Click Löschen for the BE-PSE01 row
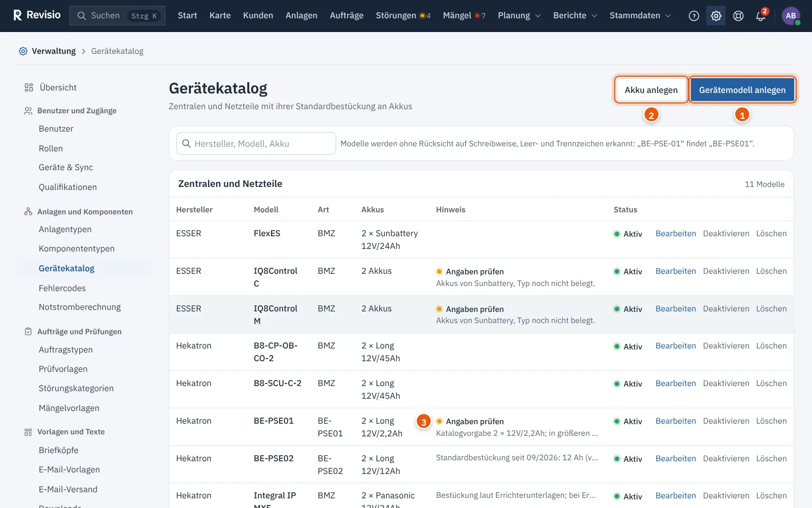812x508 pixels. click(771, 421)
